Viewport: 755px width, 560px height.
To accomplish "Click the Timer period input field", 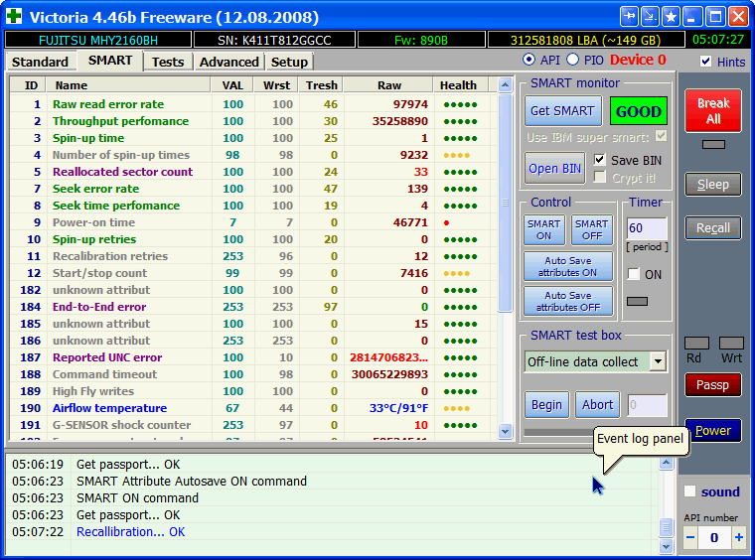I will pyautogui.click(x=647, y=228).
